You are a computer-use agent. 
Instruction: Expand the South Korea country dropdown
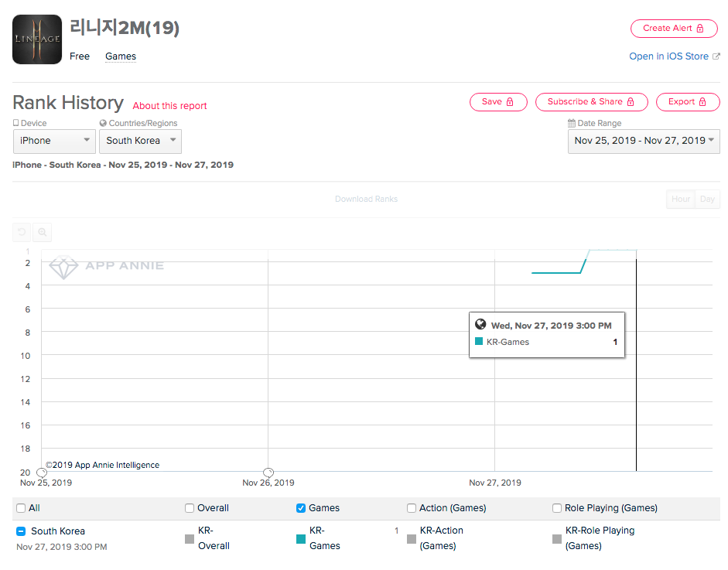click(140, 141)
